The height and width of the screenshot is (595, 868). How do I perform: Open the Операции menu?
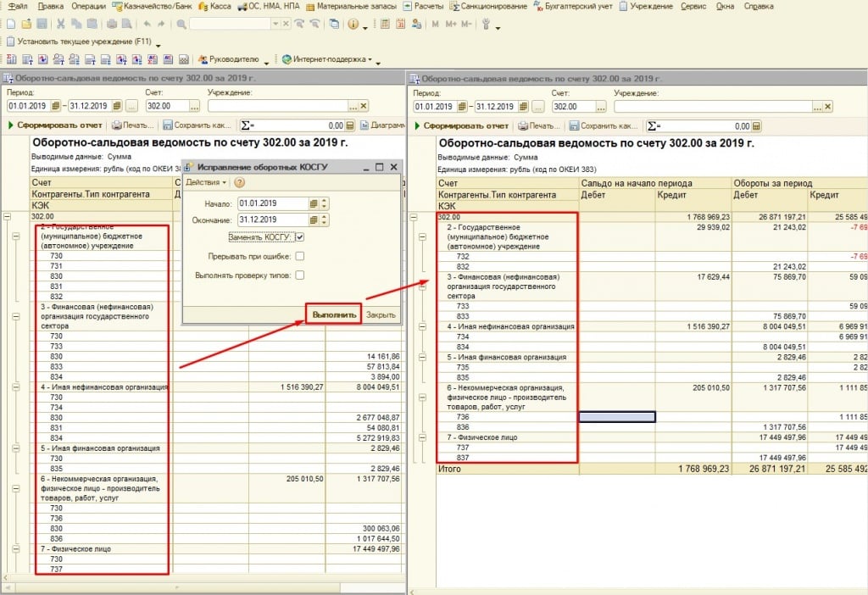pyautogui.click(x=88, y=6)
